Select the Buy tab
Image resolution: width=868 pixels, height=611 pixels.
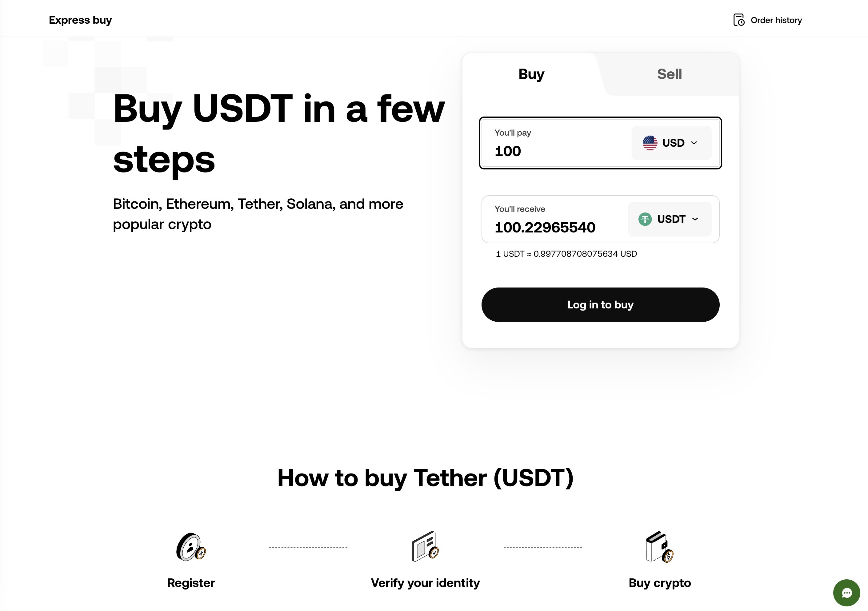coord(531,74)
